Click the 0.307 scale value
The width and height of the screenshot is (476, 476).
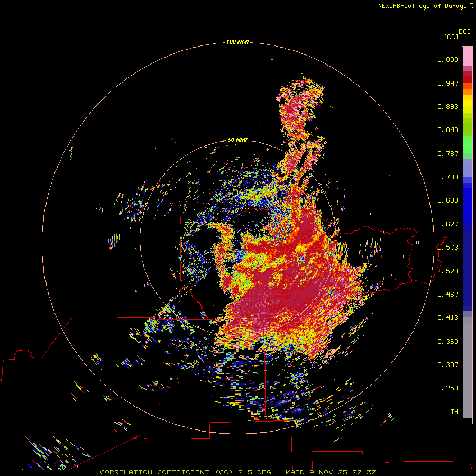click(x=448, y=365)
